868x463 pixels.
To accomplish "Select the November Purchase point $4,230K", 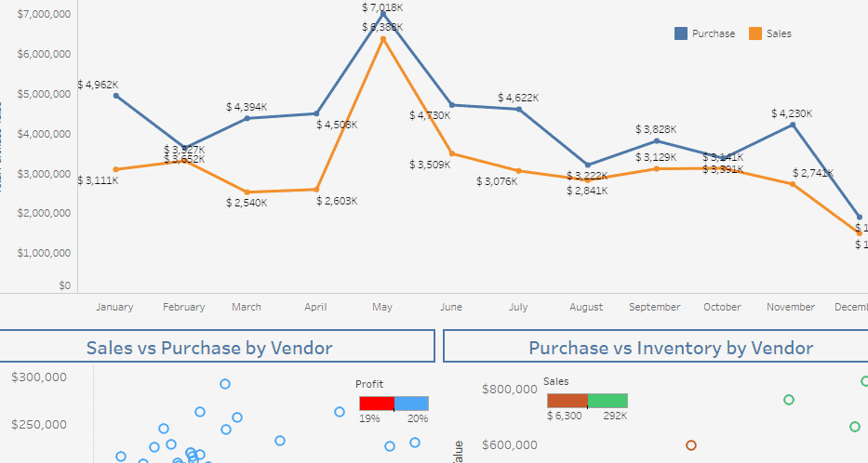I will (793, 125).
